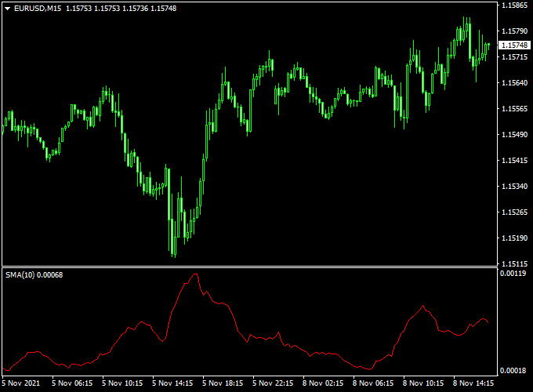Select the price scale value 1.15115

515,264
